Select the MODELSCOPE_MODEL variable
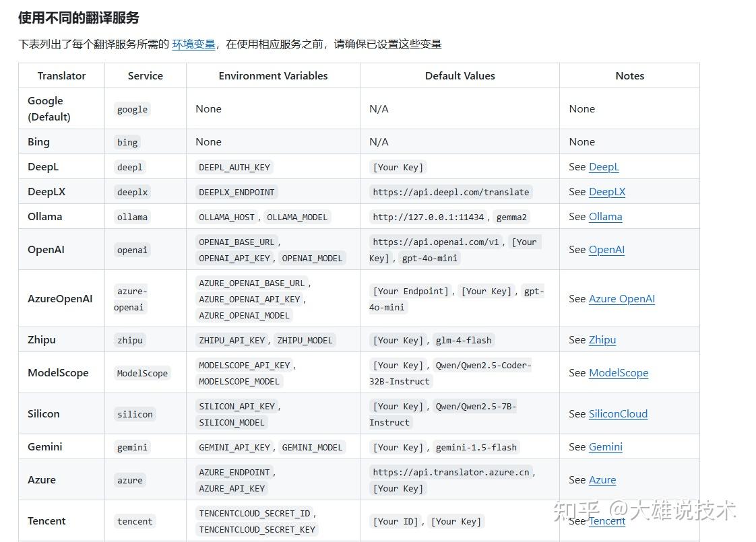The image size is (756, 542). coord(239,382)
